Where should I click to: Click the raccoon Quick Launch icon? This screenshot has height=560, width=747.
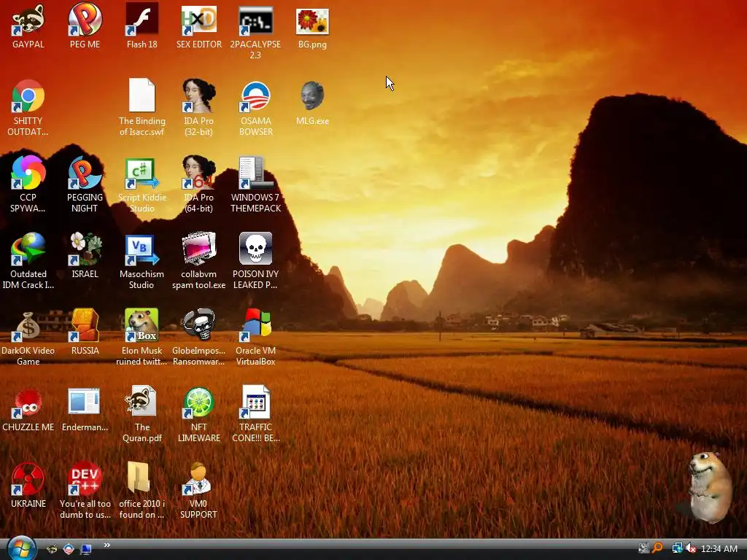coord(52,549)
